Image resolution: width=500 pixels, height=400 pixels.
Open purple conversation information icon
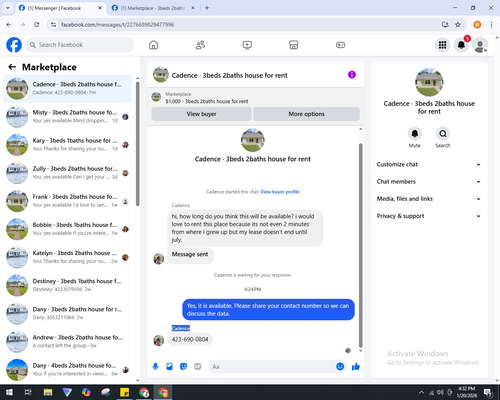[x=352, y=75]
